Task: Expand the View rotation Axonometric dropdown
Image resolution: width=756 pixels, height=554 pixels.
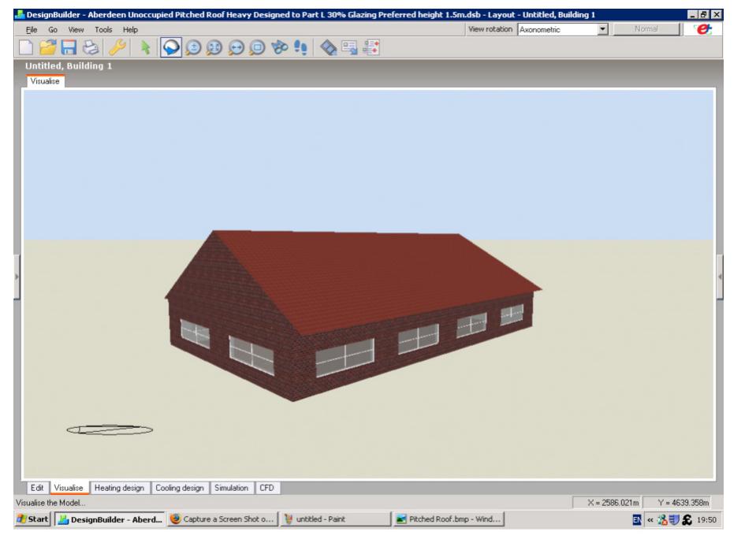Action: pyautogui.click(x=602, y=29)
